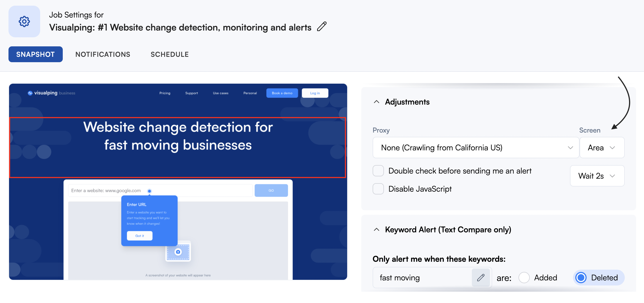
Task: Click the job settings gear icon
Action: 24,21
